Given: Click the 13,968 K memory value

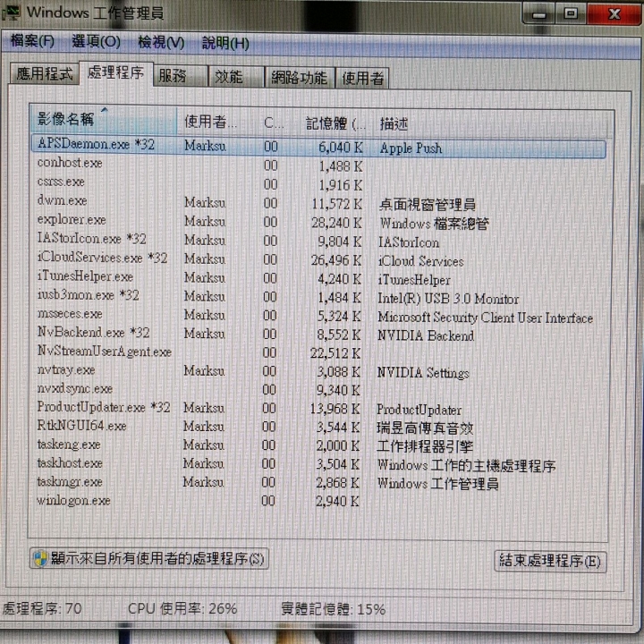Looking at the screenshot, I should tap(335, 409).
